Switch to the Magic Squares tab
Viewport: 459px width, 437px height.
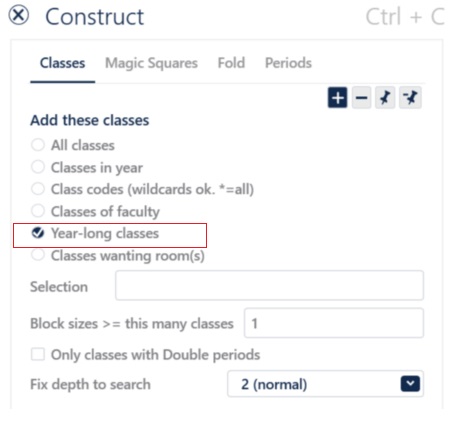click(151, 63)
